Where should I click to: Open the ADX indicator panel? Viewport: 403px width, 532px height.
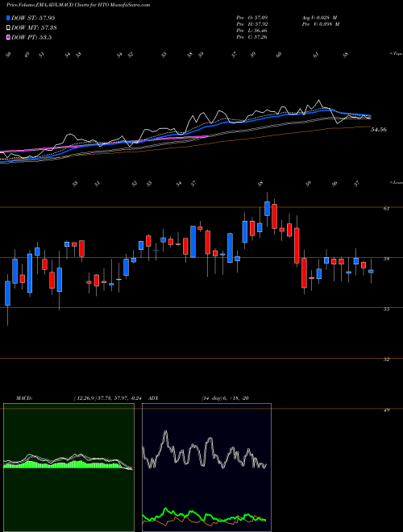pyautogui.click(x=206, y=468)
